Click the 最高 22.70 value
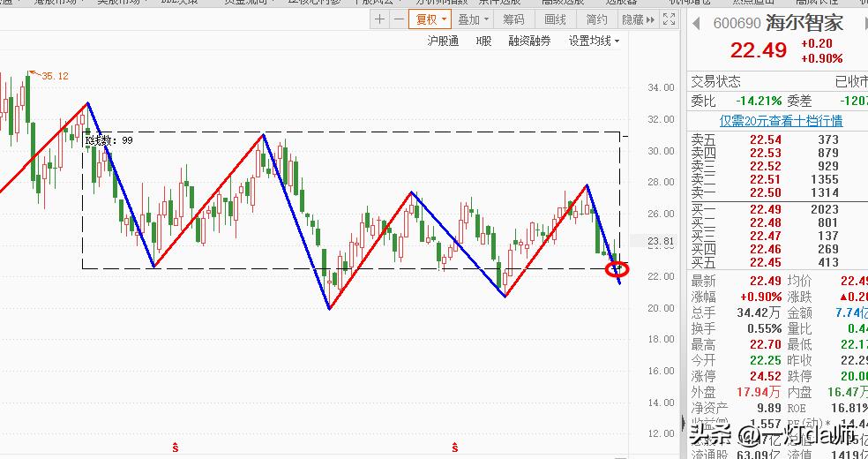The width and height of the screenshot is (868, 459). tap(766, 345)
